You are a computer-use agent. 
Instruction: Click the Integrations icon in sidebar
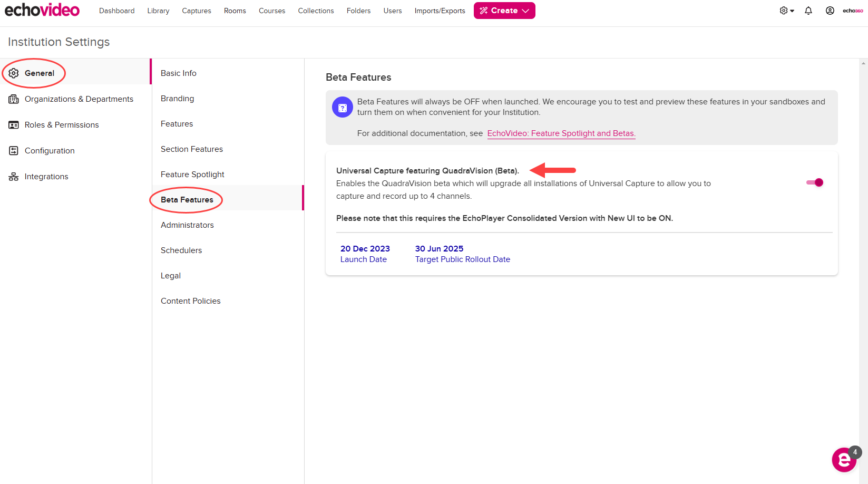click(x=14, y=177)
